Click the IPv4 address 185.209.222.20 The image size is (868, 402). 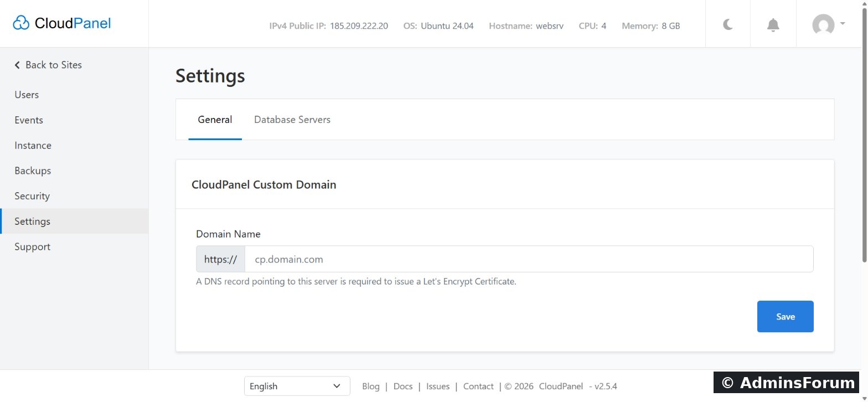[359, 26]
